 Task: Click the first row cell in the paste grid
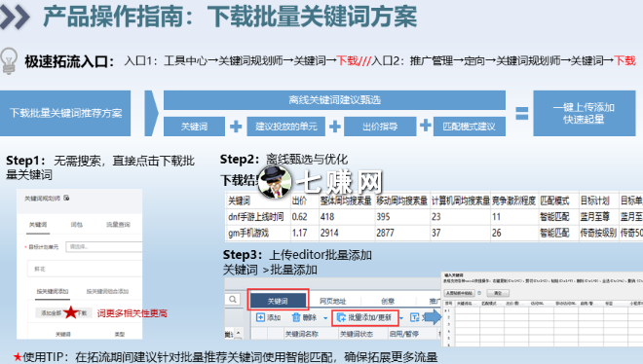467,310
